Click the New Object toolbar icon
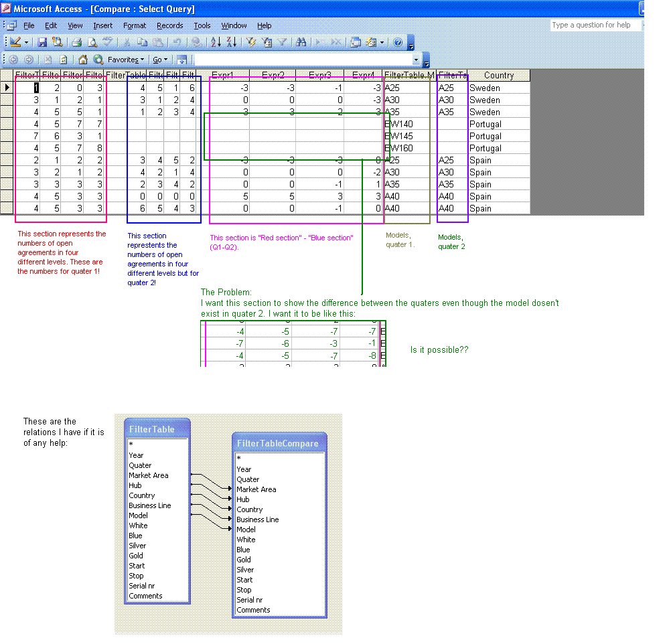This screenshot has height=644, width=671. (371, 42)
